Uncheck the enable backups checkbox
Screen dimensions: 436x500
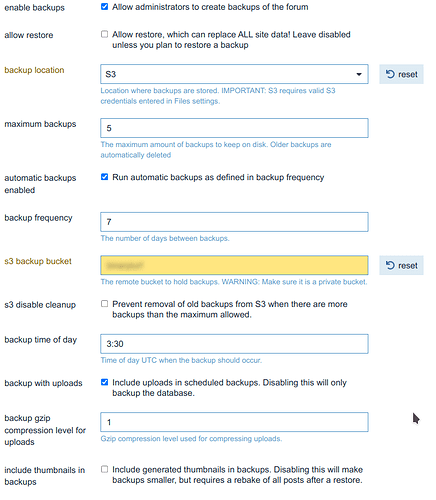pyautogui.click(x=105, y=7)
